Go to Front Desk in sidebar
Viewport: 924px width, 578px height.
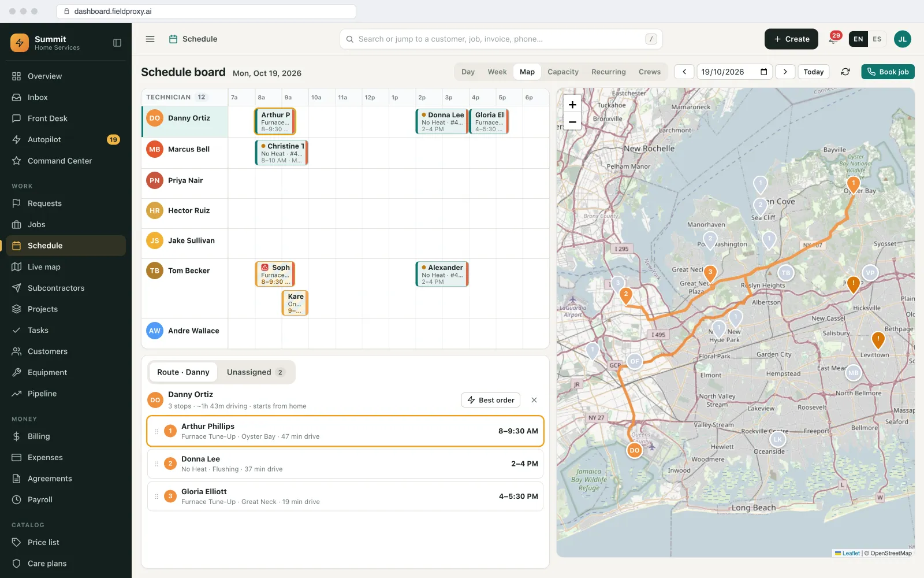click(65, 118)
